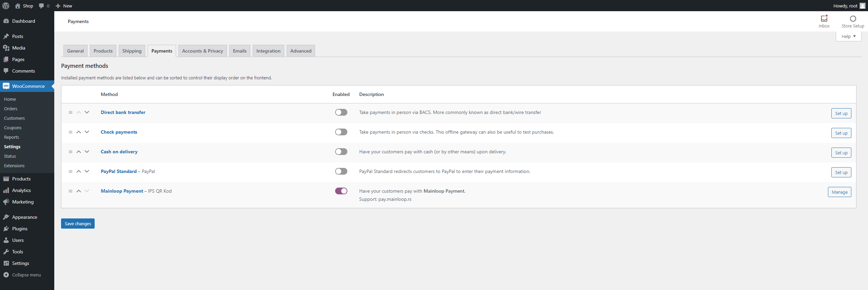This screenshot has height=290, width=868.
Task: Open the New content menu
Action: click(64, 6)
